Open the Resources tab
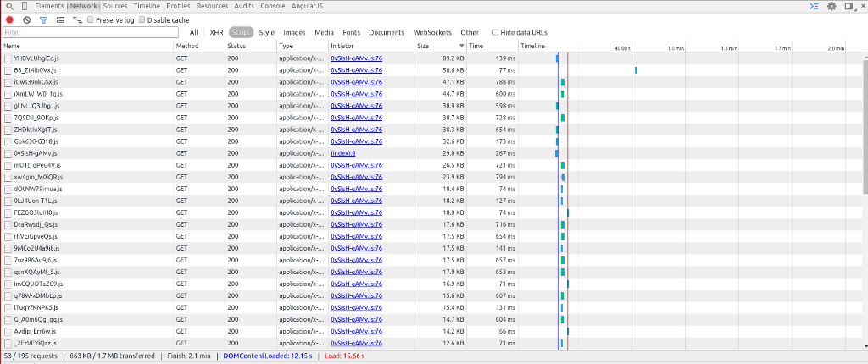868x364 pixels. click(x=212, y=6)
